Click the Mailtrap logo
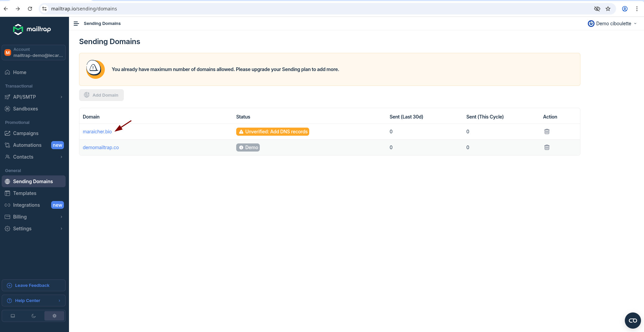Screen dimensions: 644x332 click(x=32, y=29)
